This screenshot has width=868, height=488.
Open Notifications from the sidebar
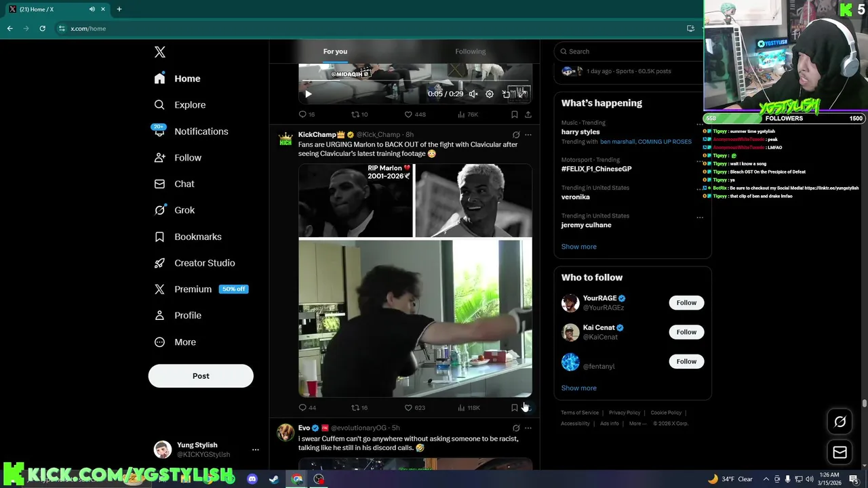coord(191,131)
